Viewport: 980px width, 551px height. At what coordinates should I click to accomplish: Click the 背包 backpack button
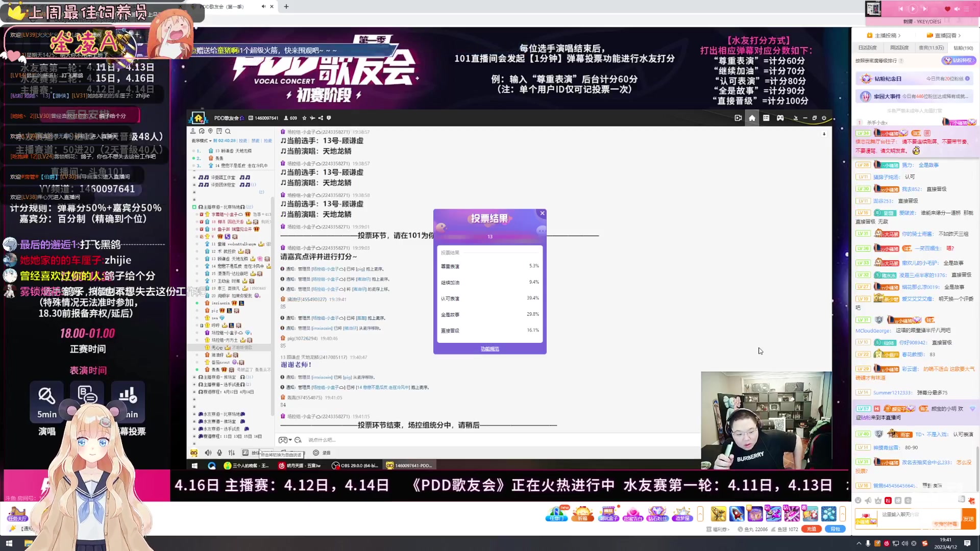click(835, 529)
